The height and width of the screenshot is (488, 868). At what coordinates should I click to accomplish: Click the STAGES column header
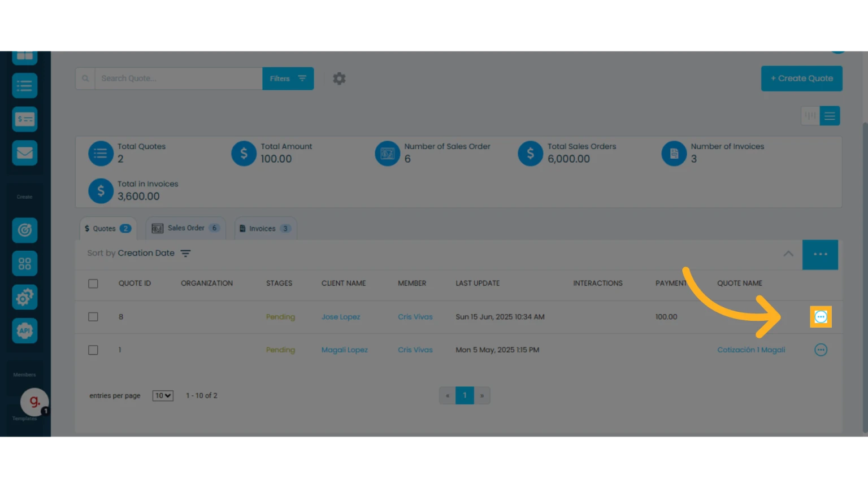pos(279,284)
